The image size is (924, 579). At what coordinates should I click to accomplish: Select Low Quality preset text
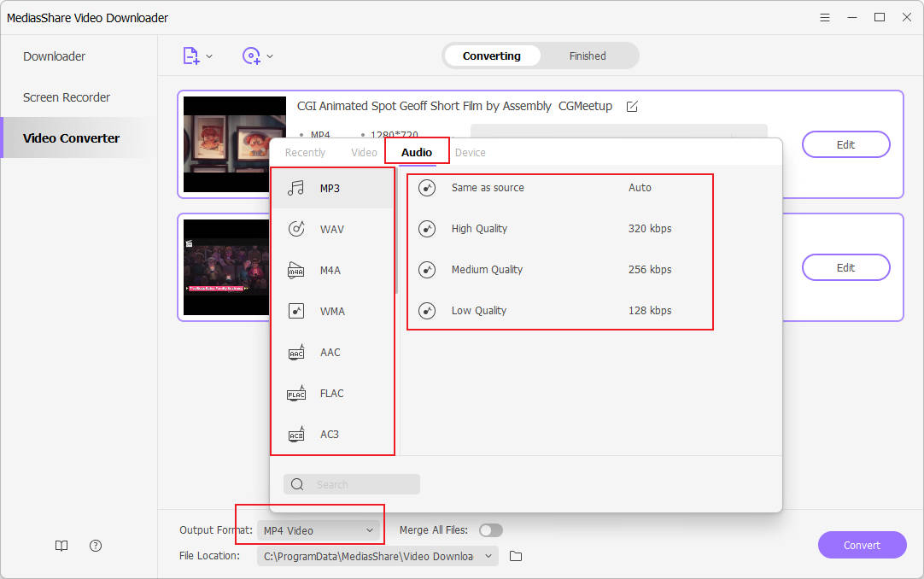[479, 310]
